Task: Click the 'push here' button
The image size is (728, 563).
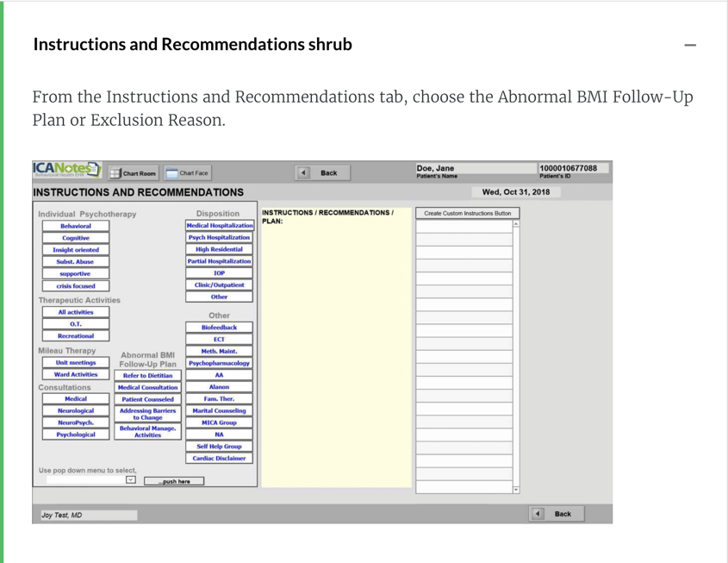Action: (174, 481)
